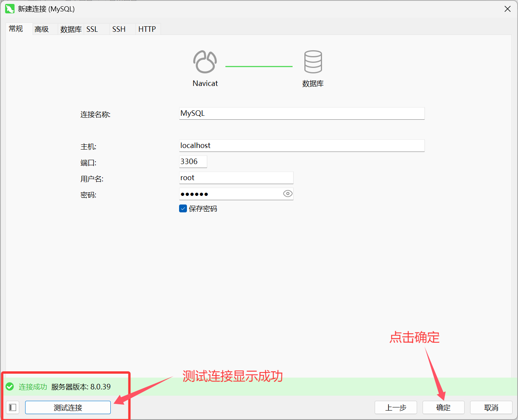
Task: Click the 上一步 button
Action: coord(396,407)
